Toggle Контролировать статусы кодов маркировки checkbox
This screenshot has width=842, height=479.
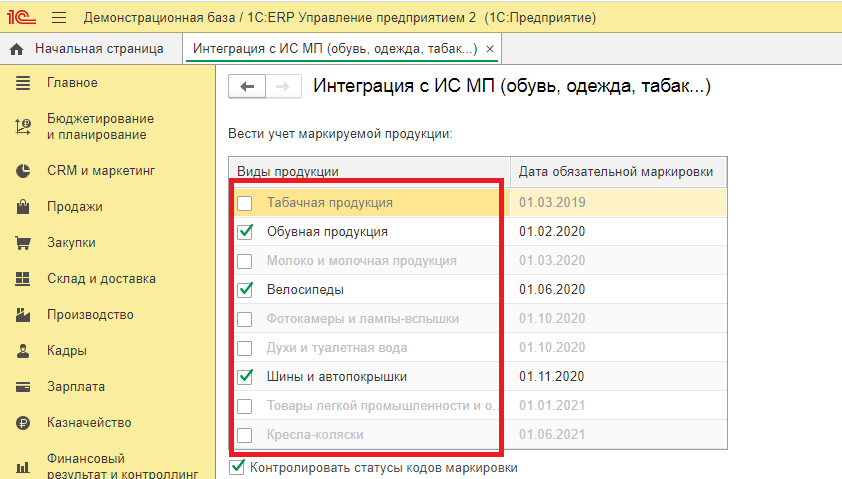[237, 466]
